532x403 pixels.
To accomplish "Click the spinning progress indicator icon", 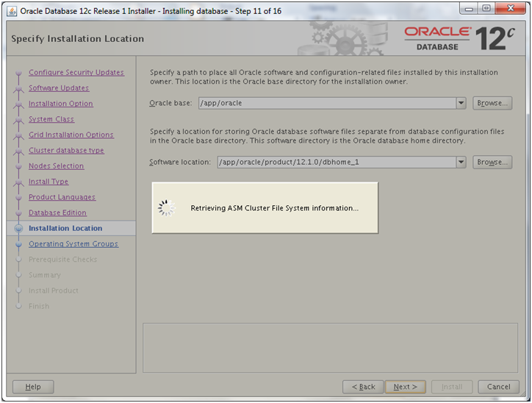I will [166, 208].
